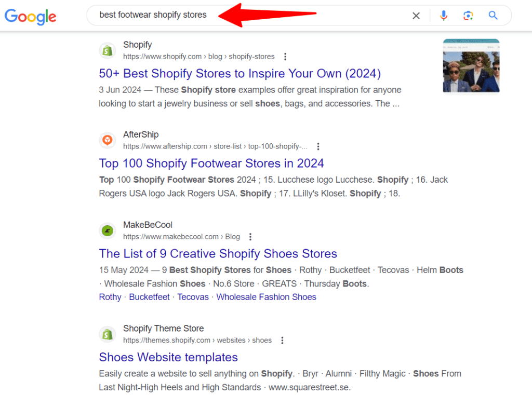Follow the Rothy sitelink

coord(110,297)
